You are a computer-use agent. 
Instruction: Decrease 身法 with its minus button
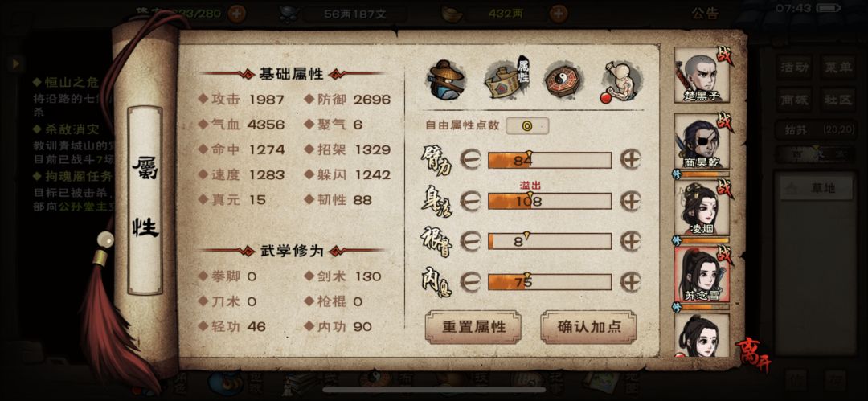pyautogui.click(x=470, y=201)
